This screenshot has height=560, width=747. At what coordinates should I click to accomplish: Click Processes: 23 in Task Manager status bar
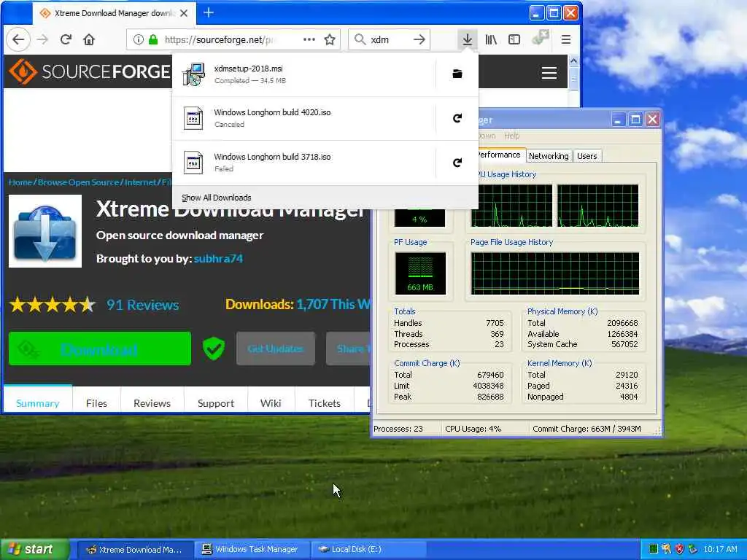(398, 429)
